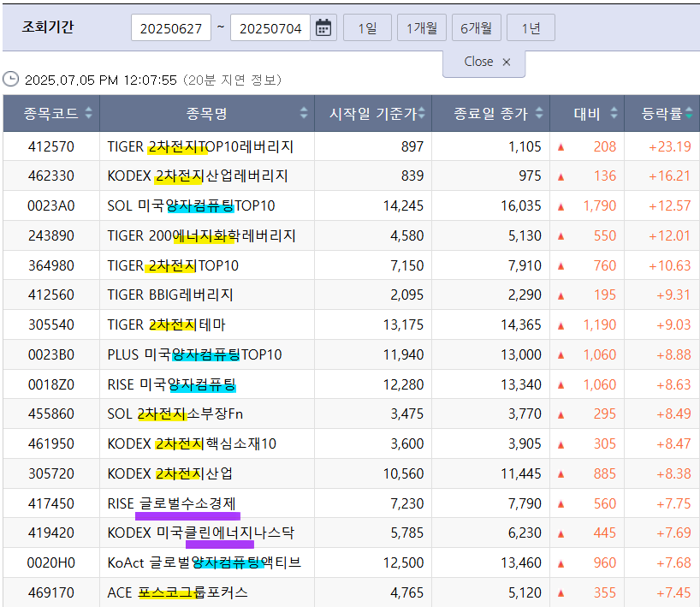This screenshot has height=607, width=700.
Task: Open the calendar date picker icon
Action: 323,28
